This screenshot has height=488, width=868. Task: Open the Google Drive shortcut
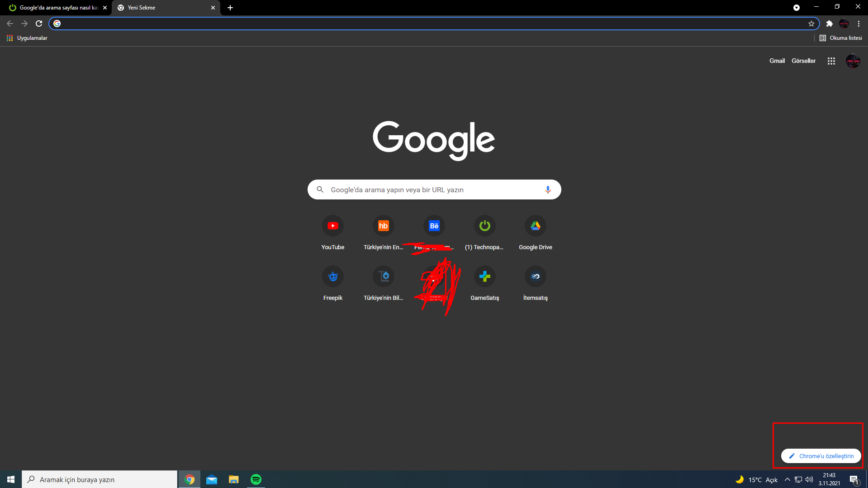[x=536, y=233]
